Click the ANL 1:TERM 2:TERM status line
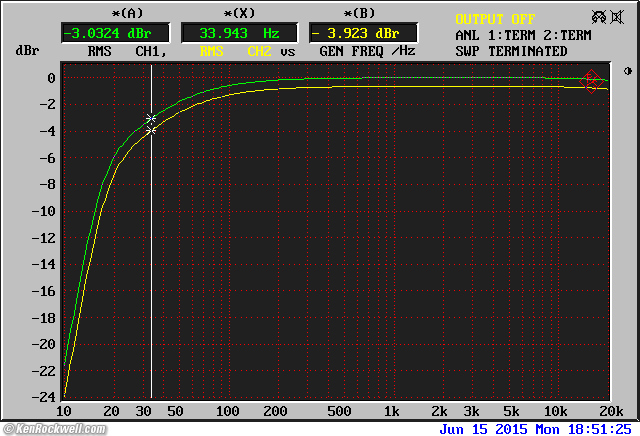 [x=523, y=36]
